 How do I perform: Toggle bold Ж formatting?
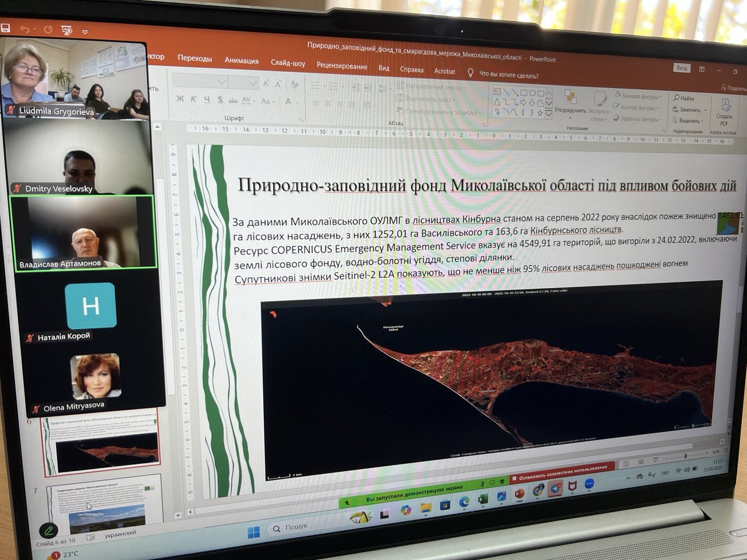point(180,99)
